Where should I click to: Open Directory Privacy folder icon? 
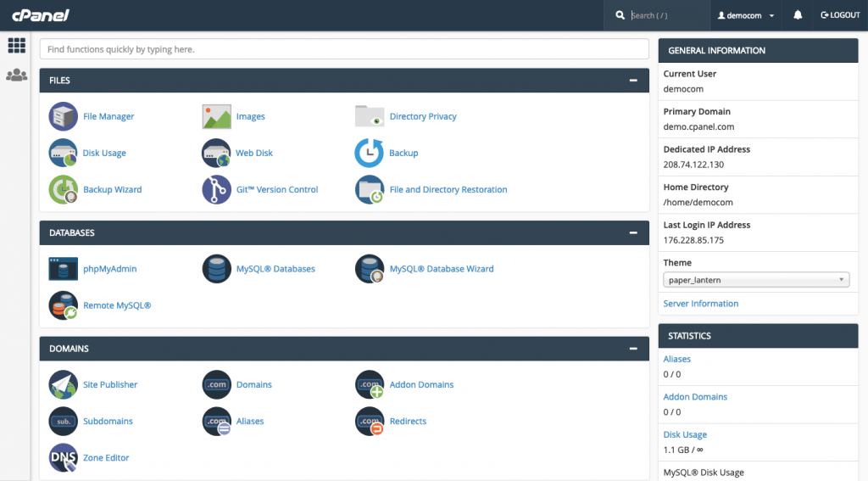click(x=370, y=116)
